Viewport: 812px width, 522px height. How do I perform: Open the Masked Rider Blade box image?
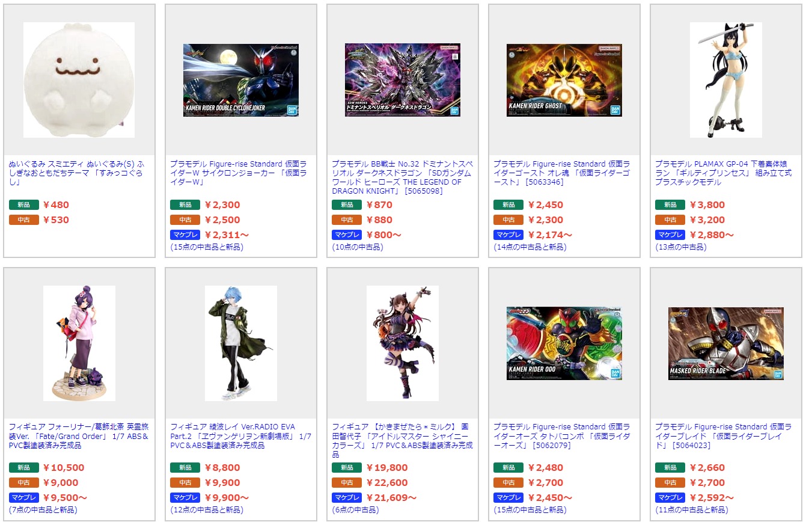tap(726, 343)
